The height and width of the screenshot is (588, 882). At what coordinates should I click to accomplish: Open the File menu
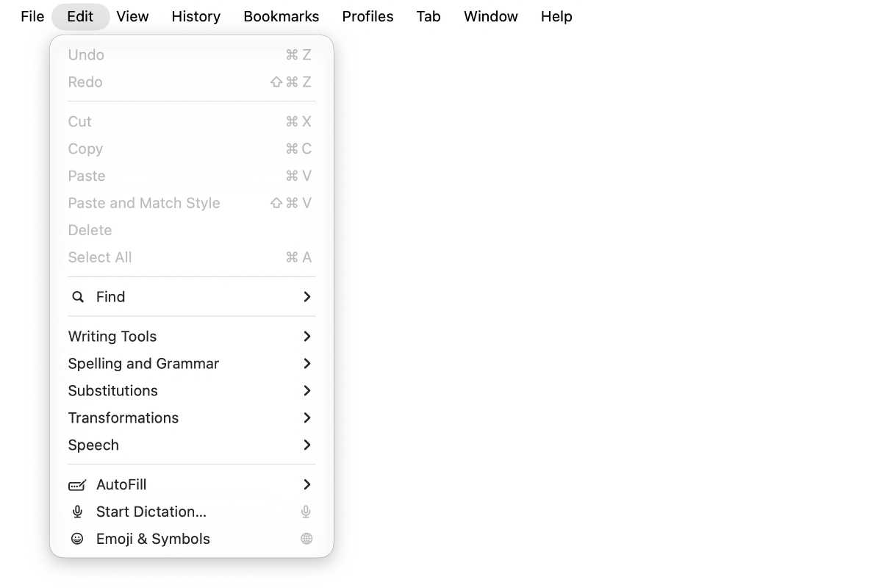pos(32,16)
